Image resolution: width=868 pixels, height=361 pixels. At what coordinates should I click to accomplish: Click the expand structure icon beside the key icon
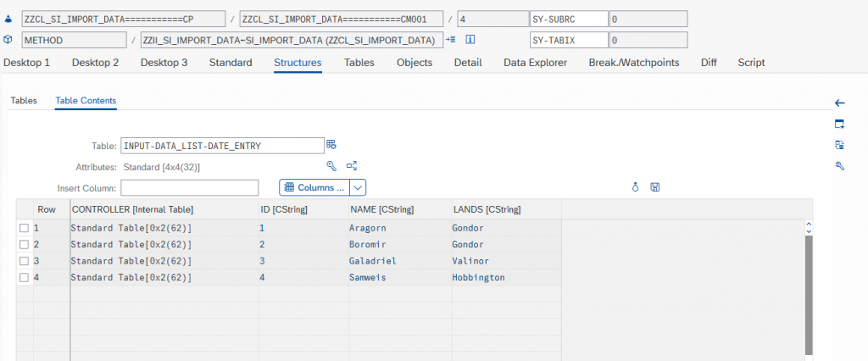pos(352,165)
